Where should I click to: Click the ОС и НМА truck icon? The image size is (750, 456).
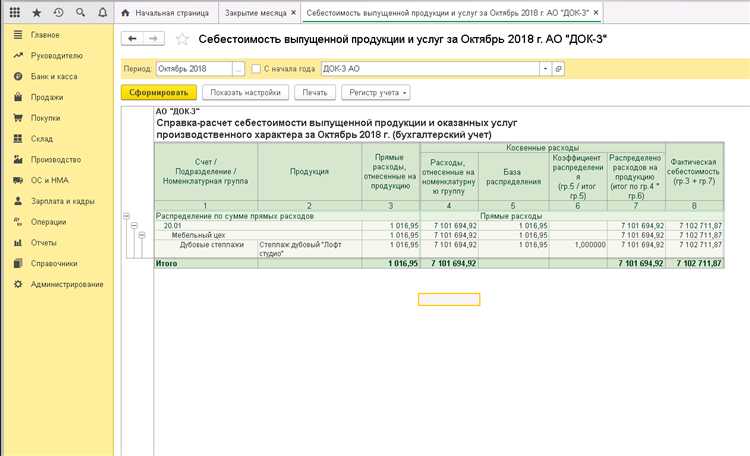pos(18,180)
